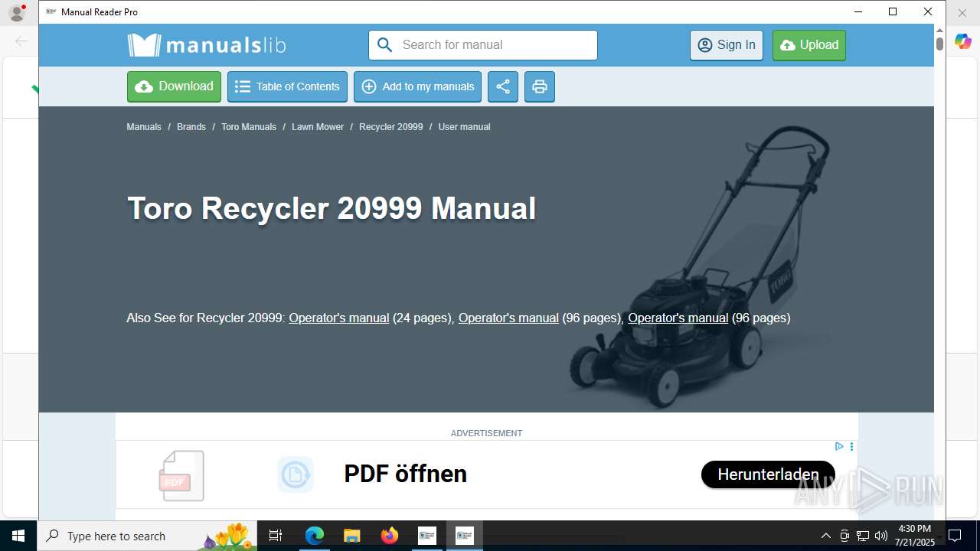Open the first 96-page Operator's manual link

click(508, 318)
